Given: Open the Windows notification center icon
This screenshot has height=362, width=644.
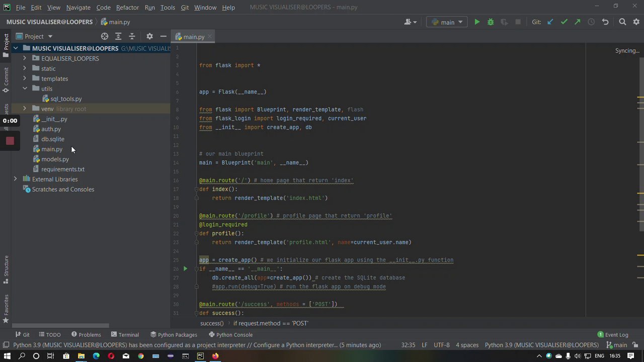Looking at the screenshot, I should pos(630,356).
